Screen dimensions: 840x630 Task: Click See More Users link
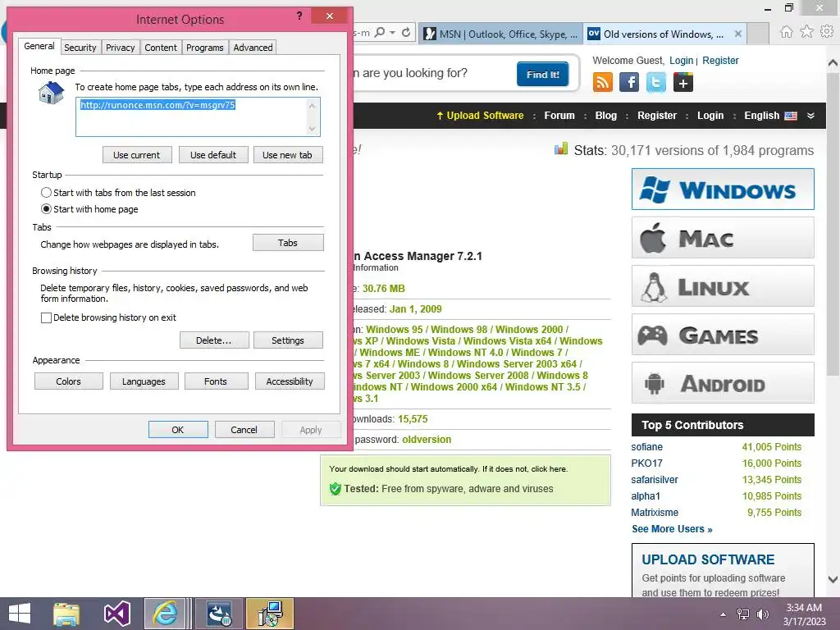[672, 529]
